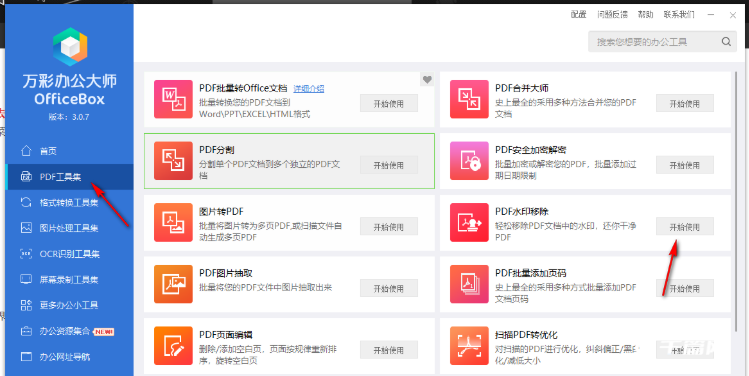Screen dimensions: 749x376
Task: Go to 首页 in the sidebar
Action: (70, 151)
